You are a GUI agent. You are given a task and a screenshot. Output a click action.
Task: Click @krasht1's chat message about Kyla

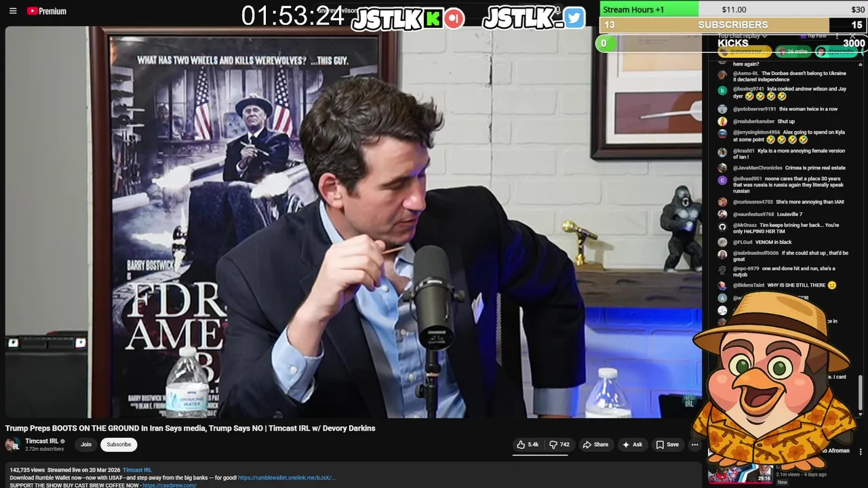tap(789, 154)
